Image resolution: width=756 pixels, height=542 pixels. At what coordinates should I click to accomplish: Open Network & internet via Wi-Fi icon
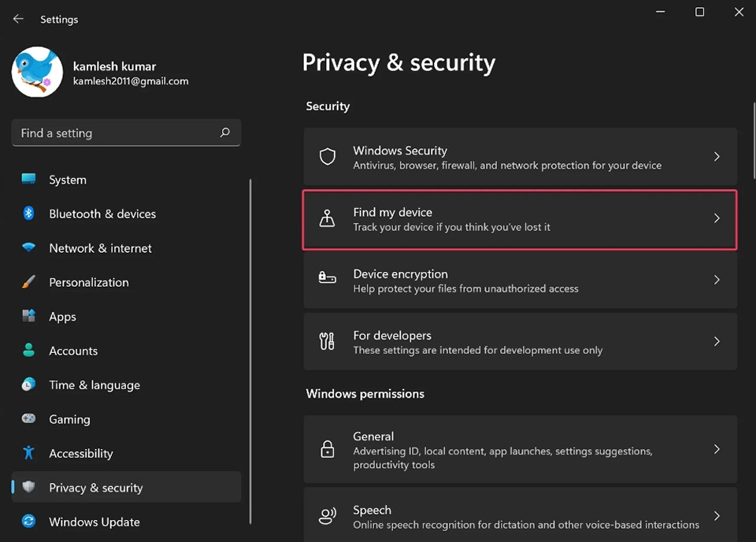point(29,248)
